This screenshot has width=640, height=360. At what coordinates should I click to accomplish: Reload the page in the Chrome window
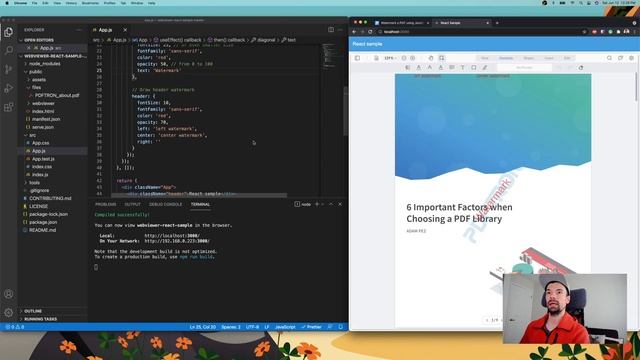click(x=370, y=32)
